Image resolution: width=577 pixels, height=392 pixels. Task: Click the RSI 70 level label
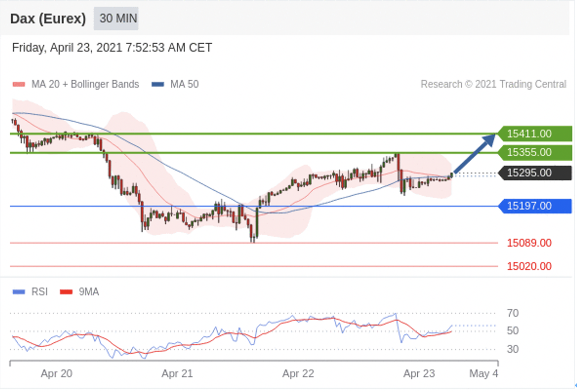click(x=513, y=313)
